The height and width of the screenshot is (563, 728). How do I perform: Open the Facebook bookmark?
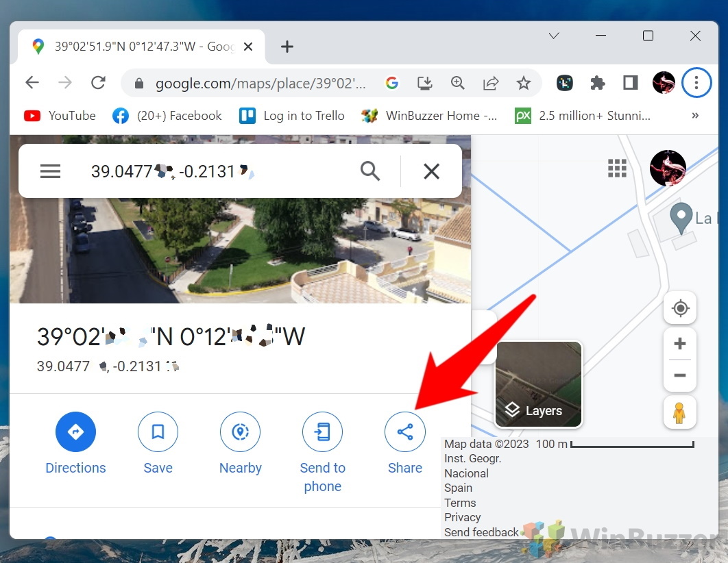[x=167, y=116]
